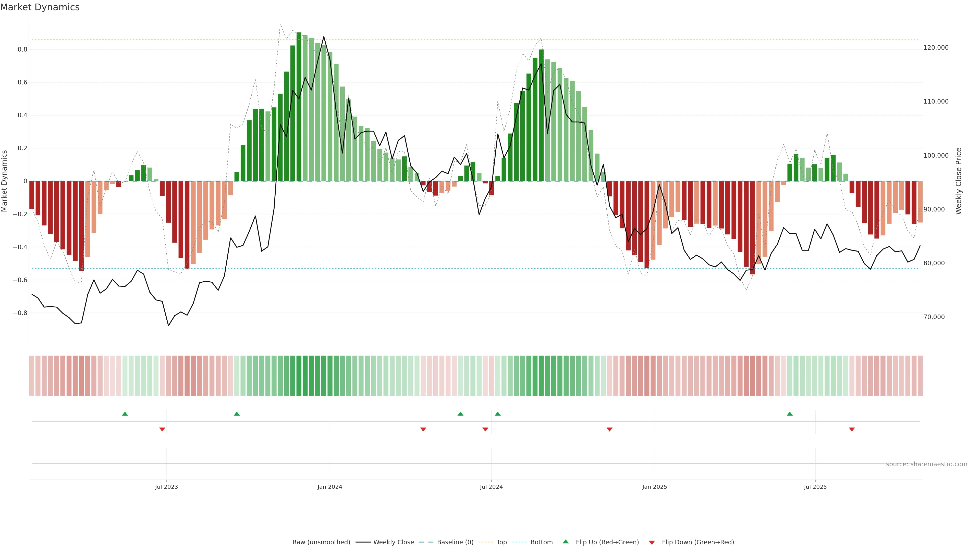Click the Flip Down triangle just before Jul 2024

point(485,429)
